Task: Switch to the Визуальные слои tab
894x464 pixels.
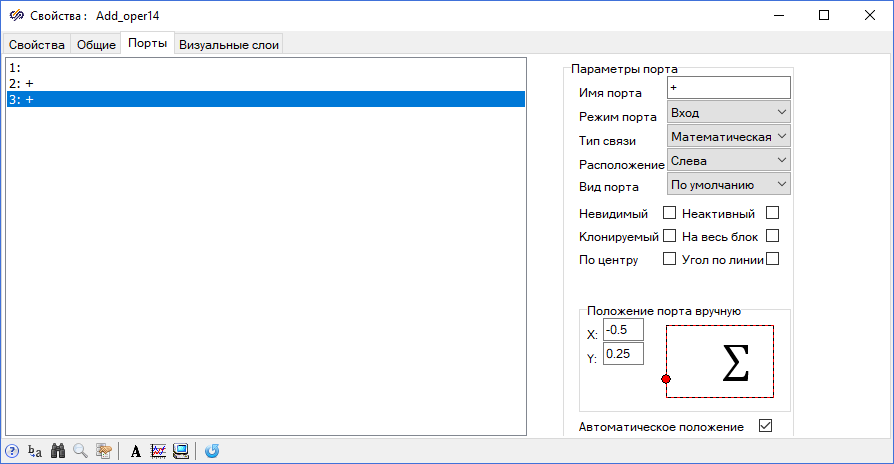Action: pyautogui.click(x=230, y=44)
